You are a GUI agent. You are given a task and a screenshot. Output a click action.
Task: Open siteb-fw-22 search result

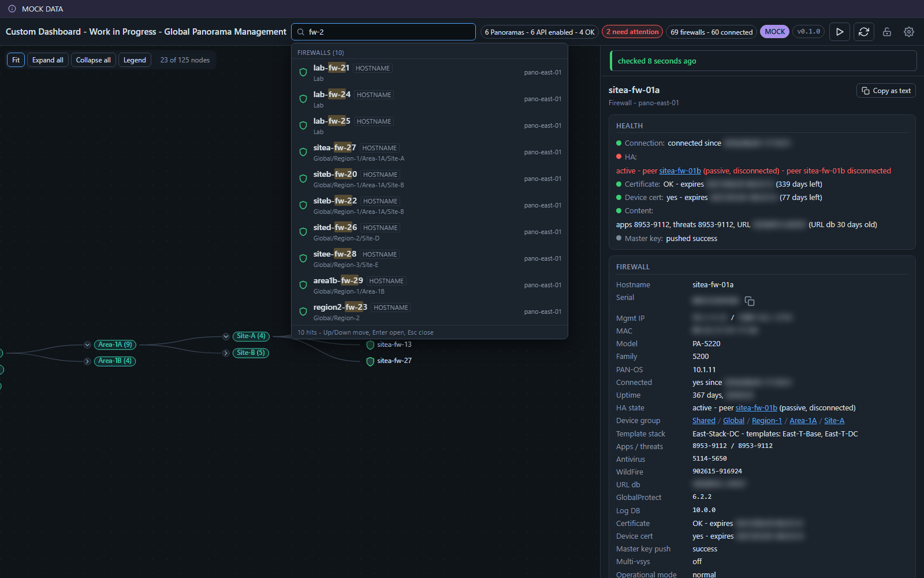[430, 206]
